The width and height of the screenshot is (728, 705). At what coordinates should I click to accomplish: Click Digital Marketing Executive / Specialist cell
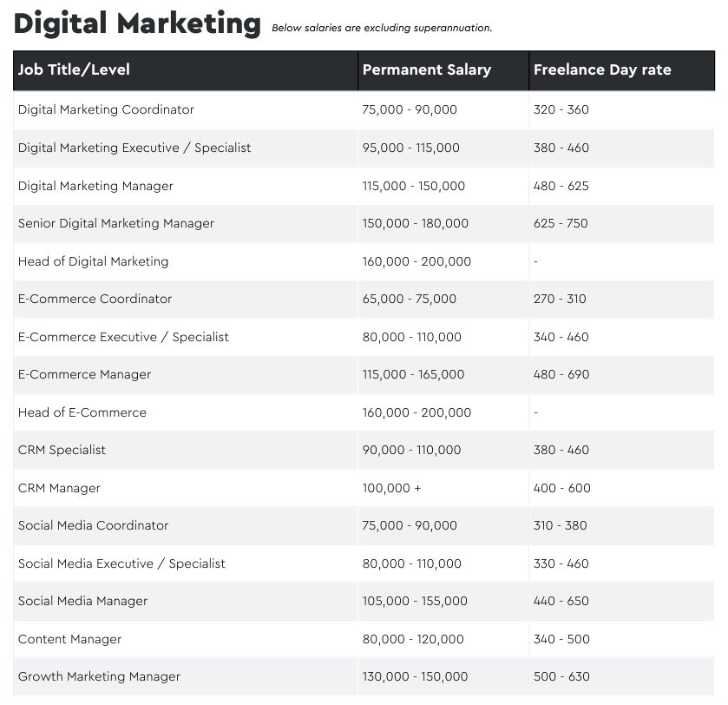134,148
